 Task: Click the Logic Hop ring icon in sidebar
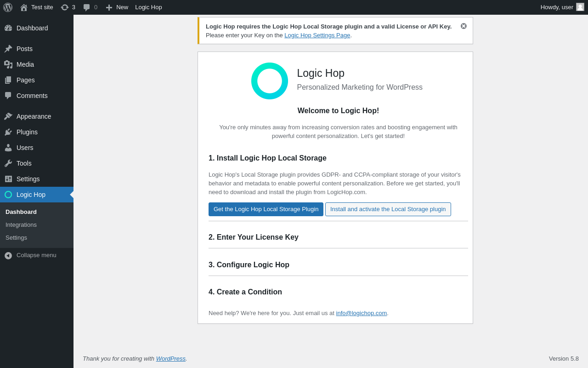click(x=8, y=195)
